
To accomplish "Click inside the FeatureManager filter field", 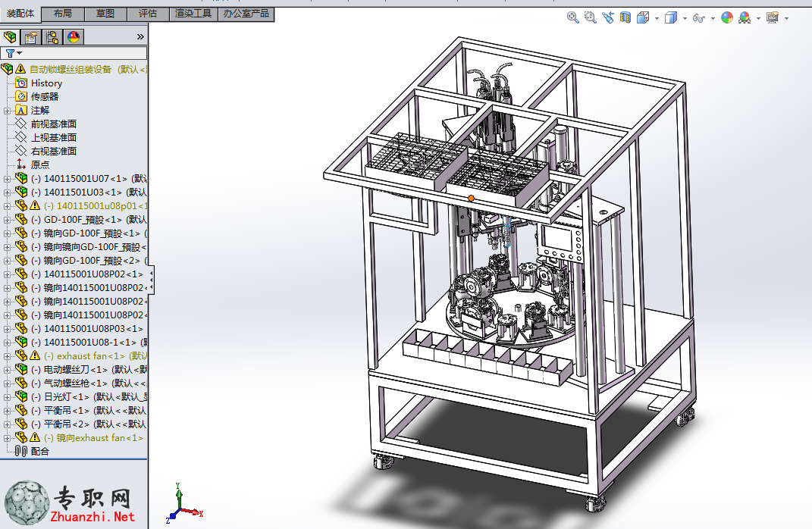I will coord(84,53).
